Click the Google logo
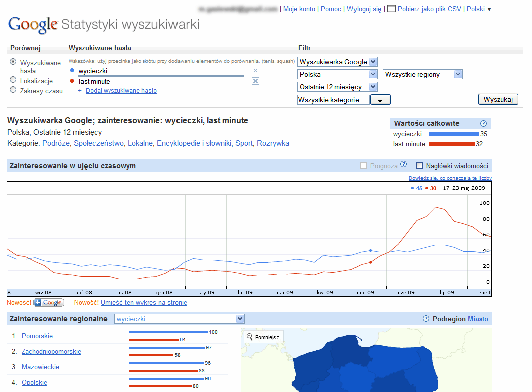This screenshot has height=392, width=532. coord(33,25)
